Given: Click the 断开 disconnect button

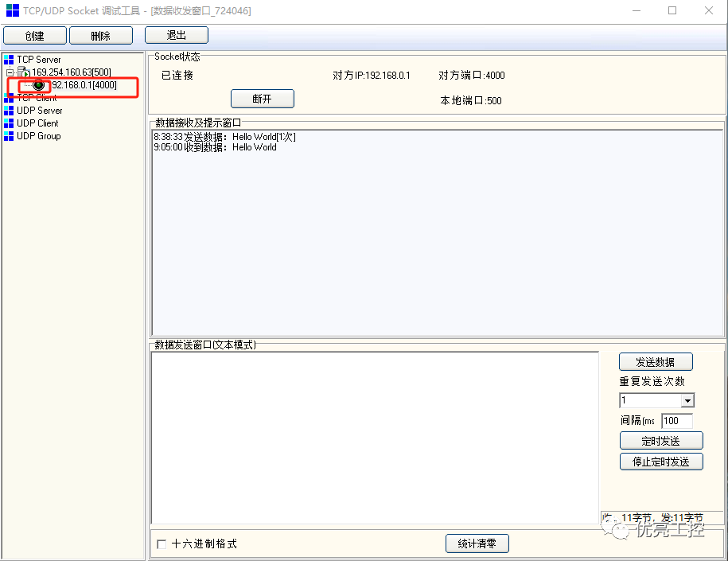Looking at the screenshot, I should 263,99.
